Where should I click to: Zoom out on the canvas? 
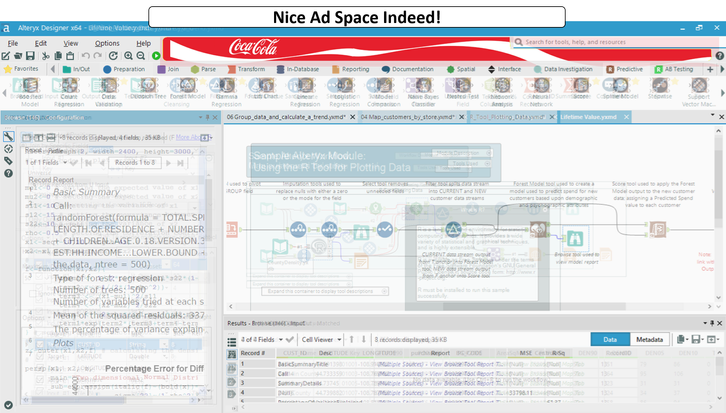pyautogui.click(x=141, y=56)
